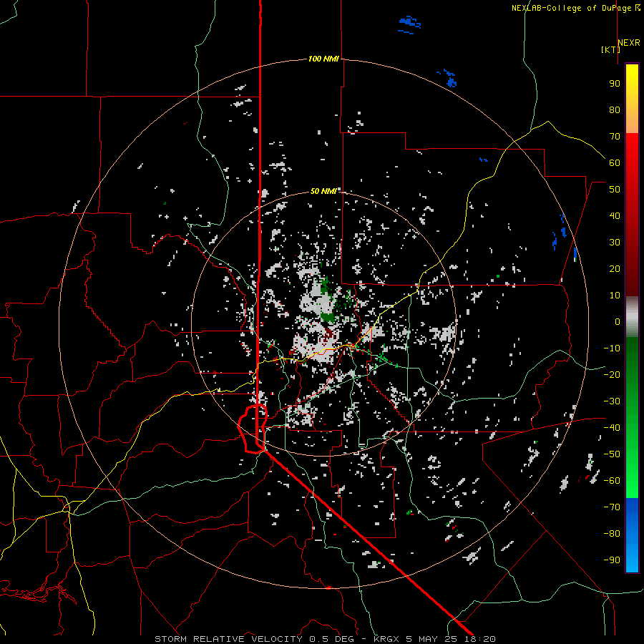Click the -70 value on velocity scale
The width and height of the screenshot is (644, 644).
pyautogui.click(x=612, y=507)
